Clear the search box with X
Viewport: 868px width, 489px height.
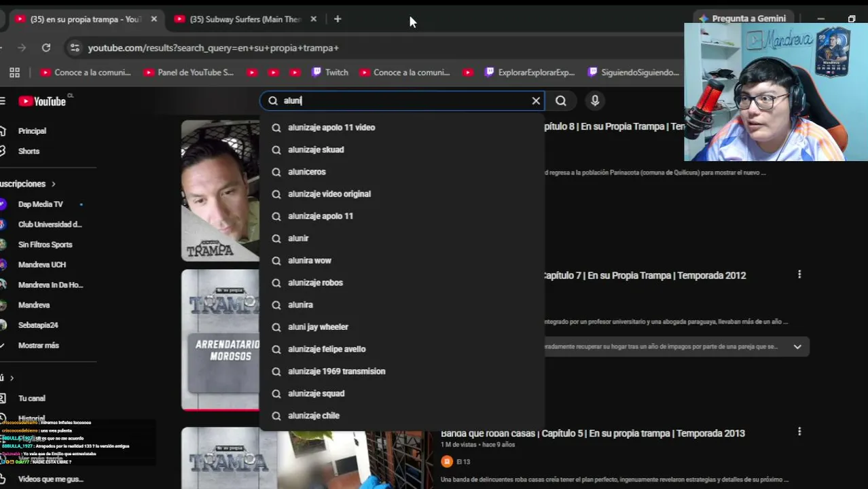(x=536, y=101)
